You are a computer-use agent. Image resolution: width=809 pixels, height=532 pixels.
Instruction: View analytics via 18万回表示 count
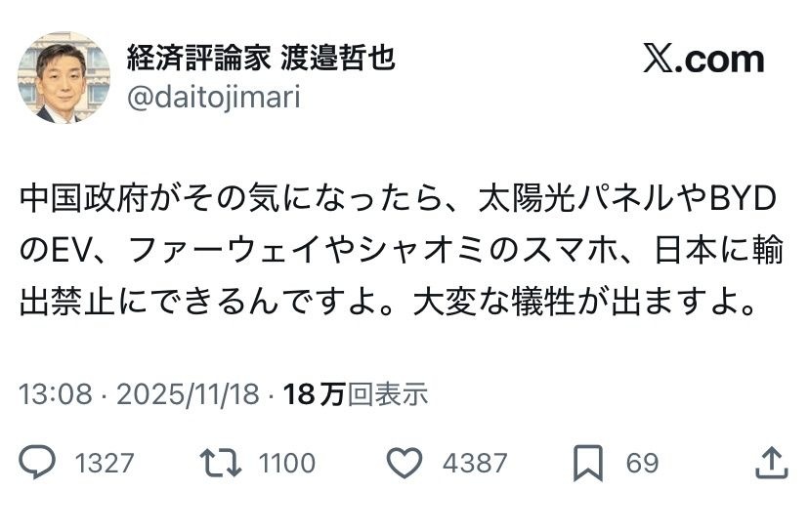point(356,394)
